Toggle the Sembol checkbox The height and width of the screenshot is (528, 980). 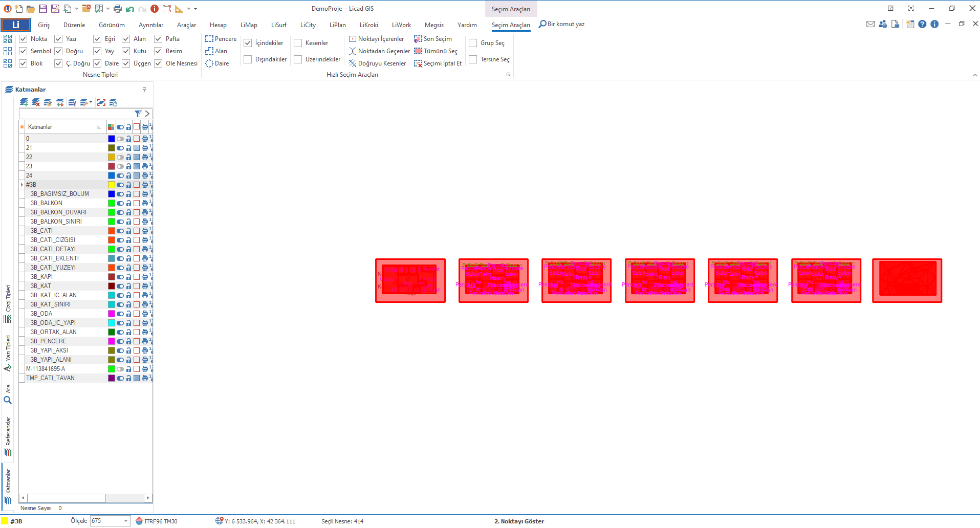(x=23, y=51)
